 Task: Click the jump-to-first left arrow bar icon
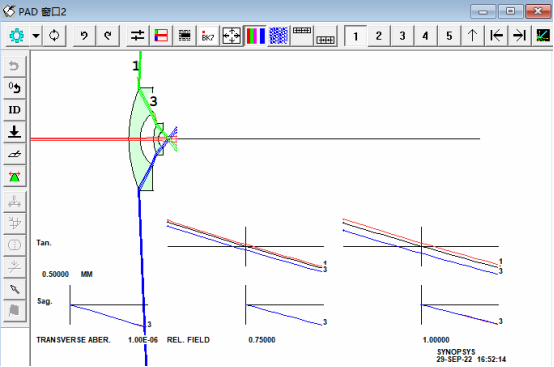point(496,36)
